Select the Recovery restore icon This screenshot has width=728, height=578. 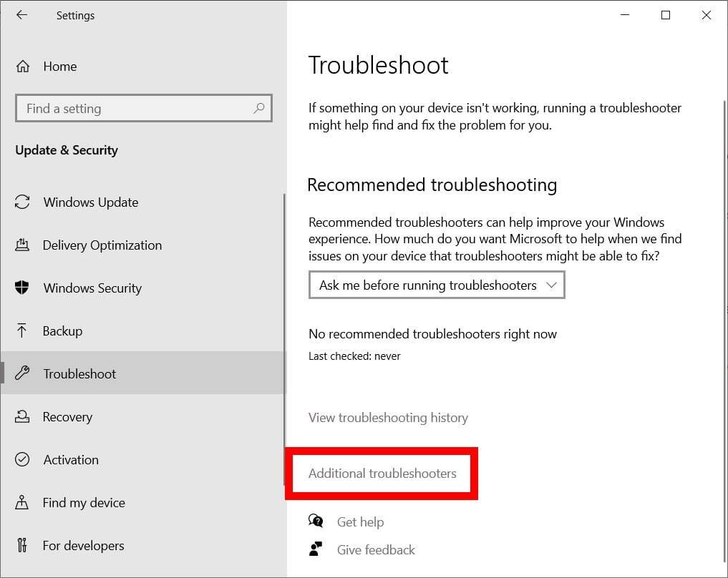point(22,417)
